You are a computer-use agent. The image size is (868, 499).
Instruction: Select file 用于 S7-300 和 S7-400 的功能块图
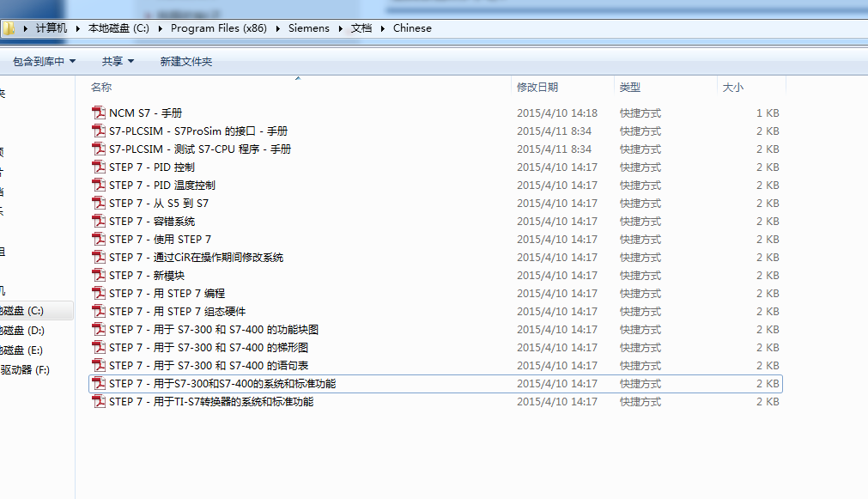(x=214, y=330)
